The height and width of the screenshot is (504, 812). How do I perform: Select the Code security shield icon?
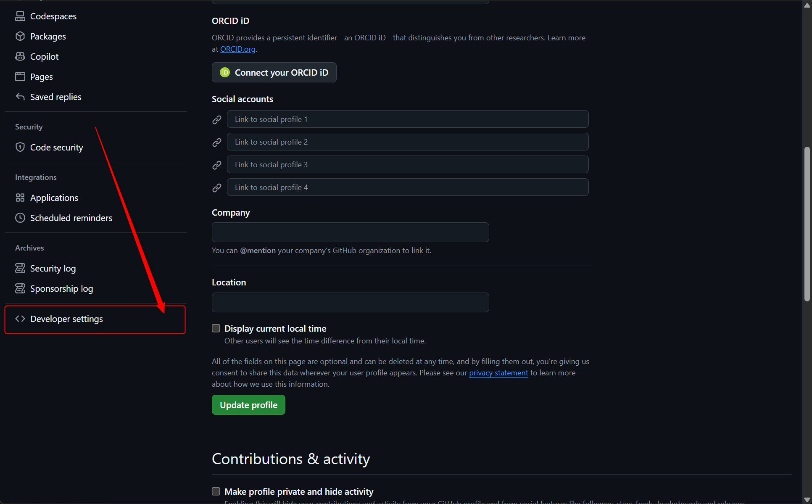coord(20,147)
